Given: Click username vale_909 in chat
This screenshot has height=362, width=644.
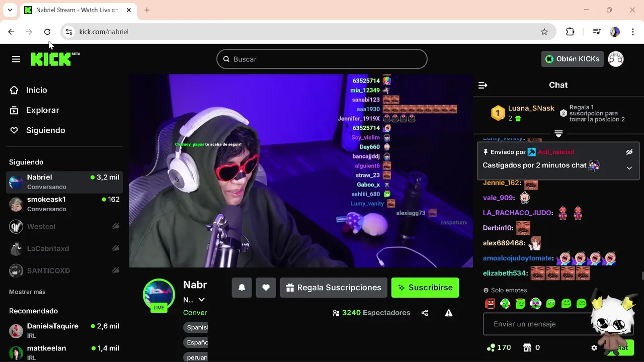Looking at the screenshot, I should [498, 198].
